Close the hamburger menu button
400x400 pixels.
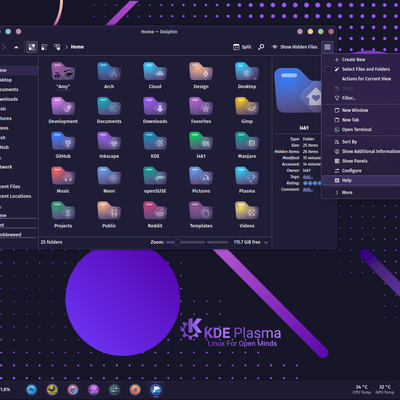[327, 47]
